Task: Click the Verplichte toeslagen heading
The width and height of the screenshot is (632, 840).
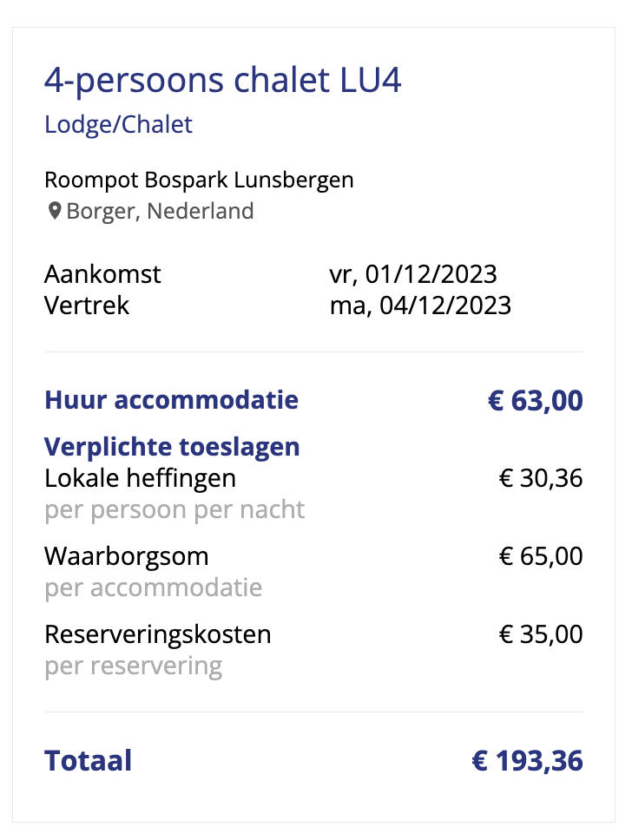Action: coord(172,447)
